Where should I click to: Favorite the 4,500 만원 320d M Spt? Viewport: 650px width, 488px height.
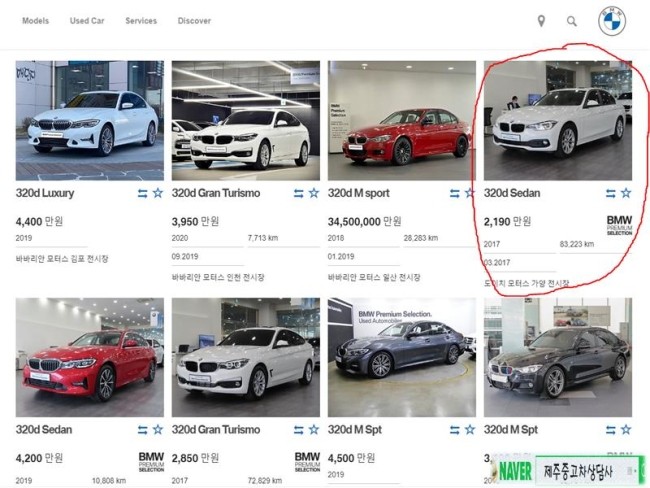point(470,430)
